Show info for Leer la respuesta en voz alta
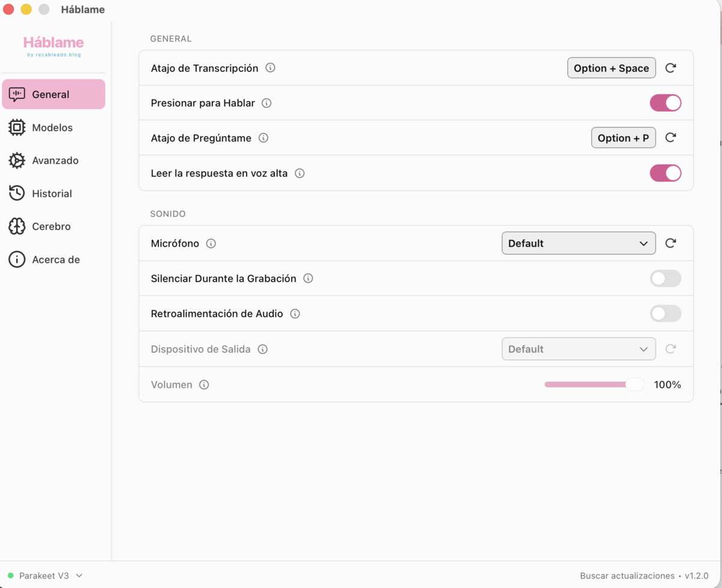722x588 pixels. [x=300, y=173]
